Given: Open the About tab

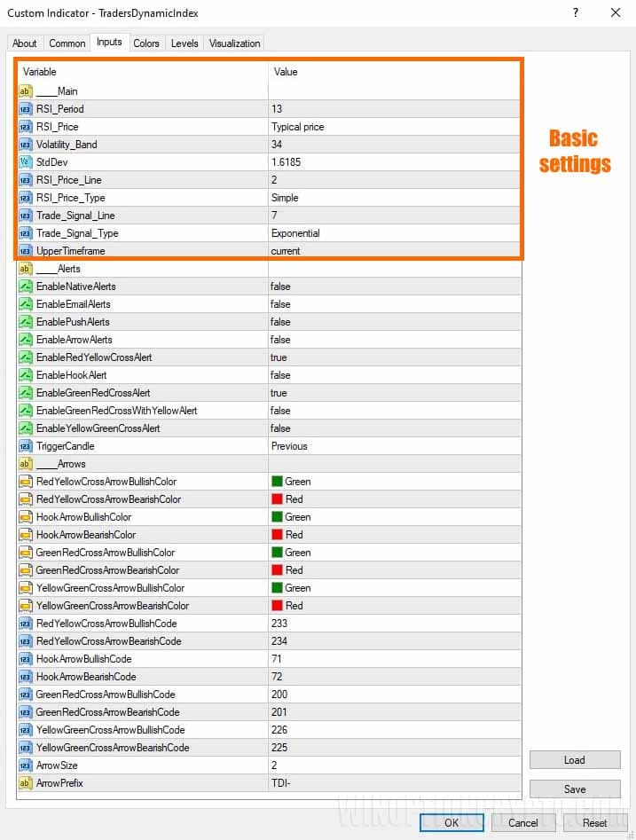Looking at the screenshot, I should (25, 43).
